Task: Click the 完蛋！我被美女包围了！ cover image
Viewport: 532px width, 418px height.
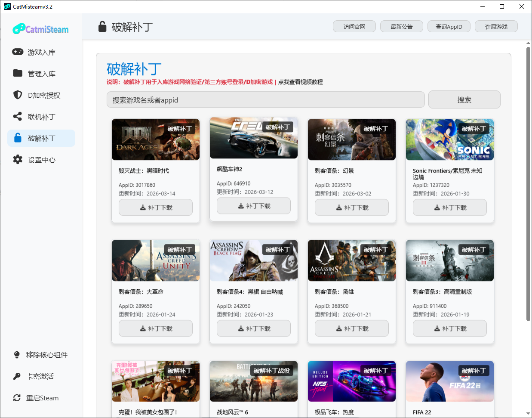Action: coord(156,381)
